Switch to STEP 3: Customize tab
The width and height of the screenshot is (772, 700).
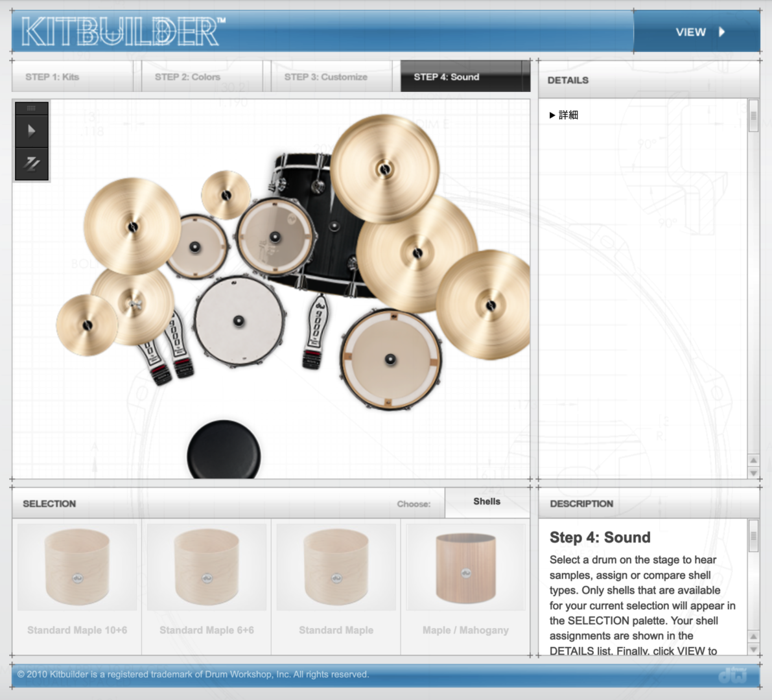click(x=331, y=76)
